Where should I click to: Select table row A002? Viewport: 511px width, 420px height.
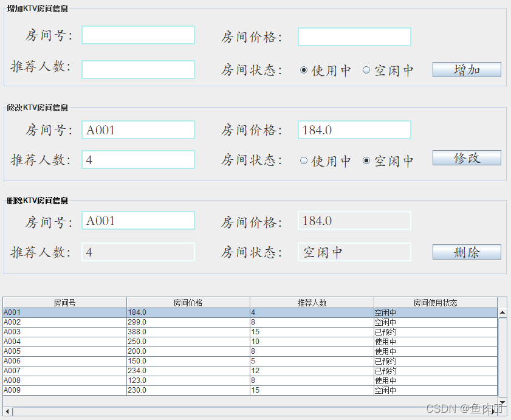[250, 322]
